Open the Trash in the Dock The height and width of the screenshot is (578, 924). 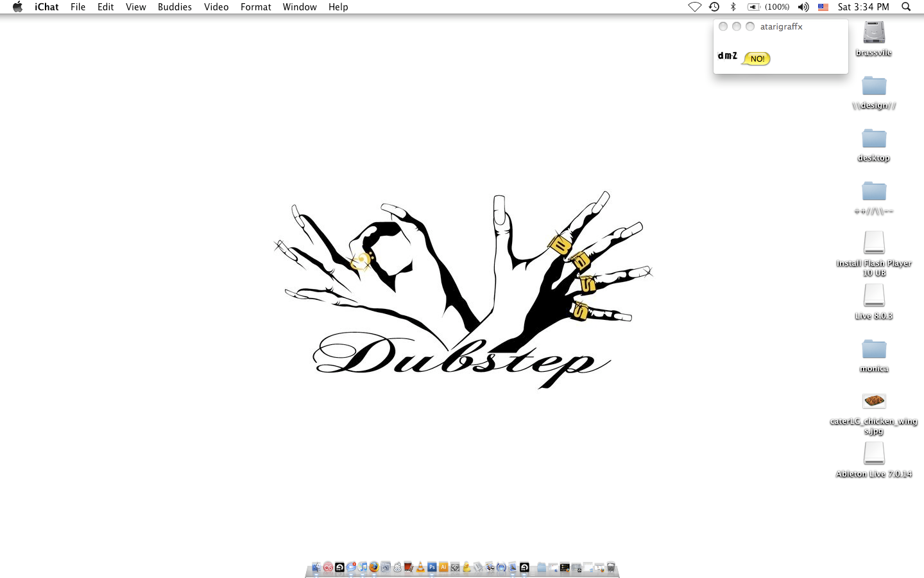pos(611,567)
